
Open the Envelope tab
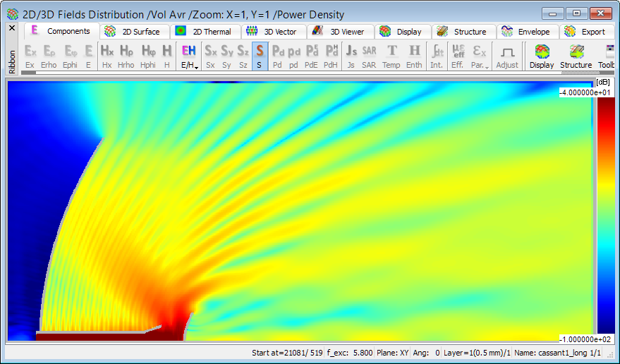[x=528, y=32]
